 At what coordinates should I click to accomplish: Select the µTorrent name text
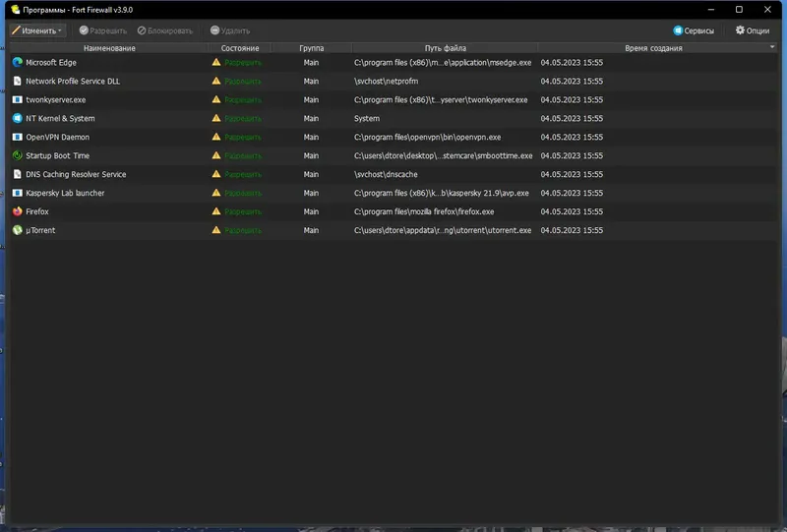tap(40, 230)
